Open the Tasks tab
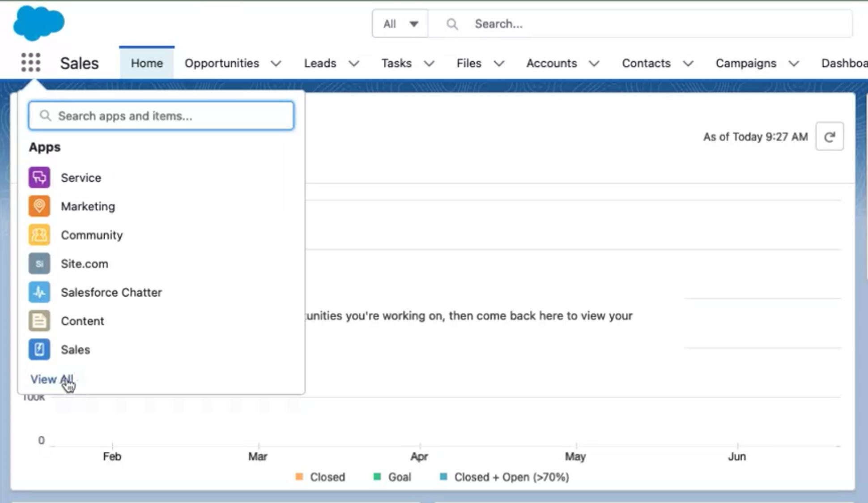The image size is (868, 503). pos(396,63)
